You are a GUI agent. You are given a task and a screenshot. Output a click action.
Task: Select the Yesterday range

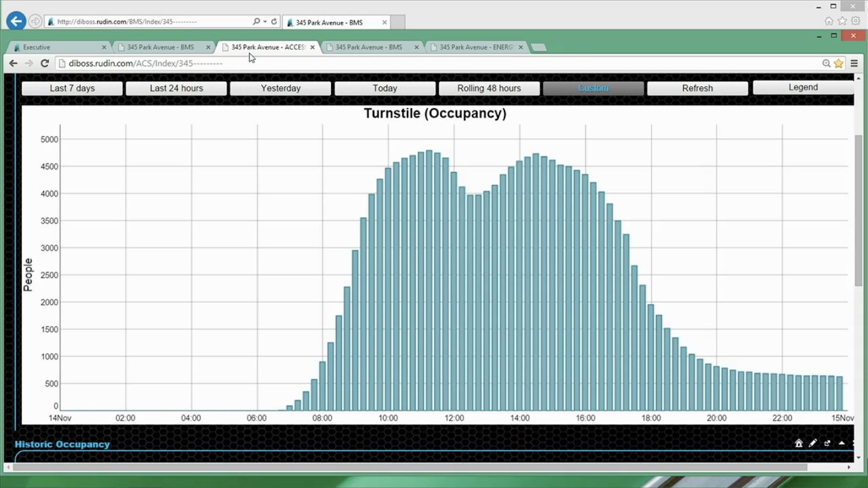click(x=281, y=88)
